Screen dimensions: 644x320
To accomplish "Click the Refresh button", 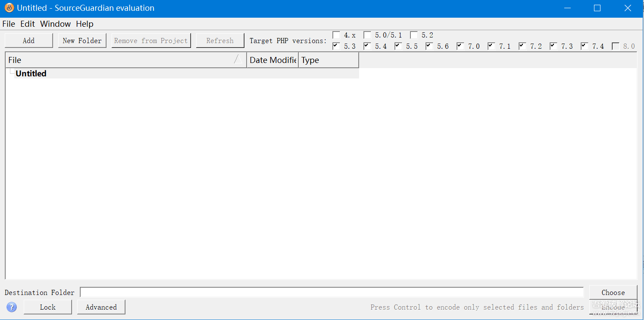I will [220, 41].
